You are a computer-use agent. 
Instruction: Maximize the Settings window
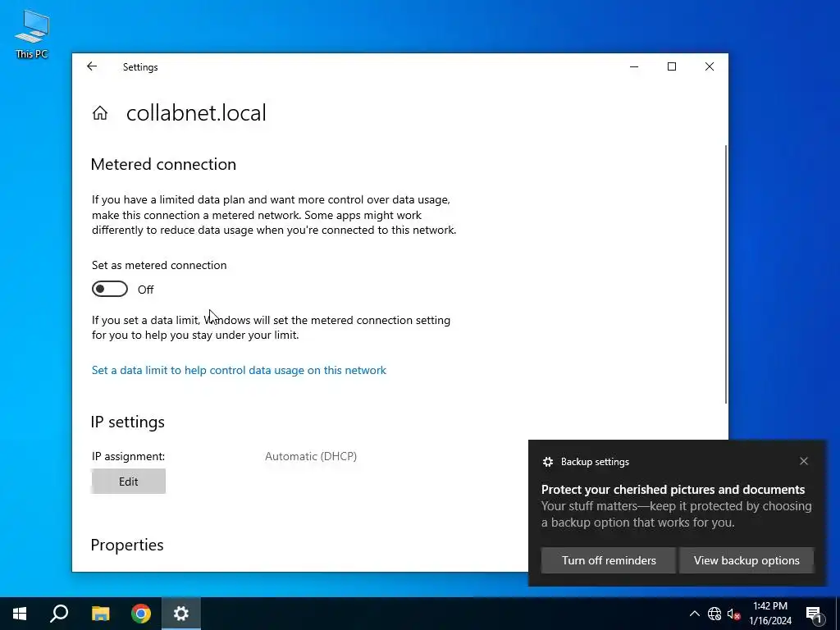[672, 66]
